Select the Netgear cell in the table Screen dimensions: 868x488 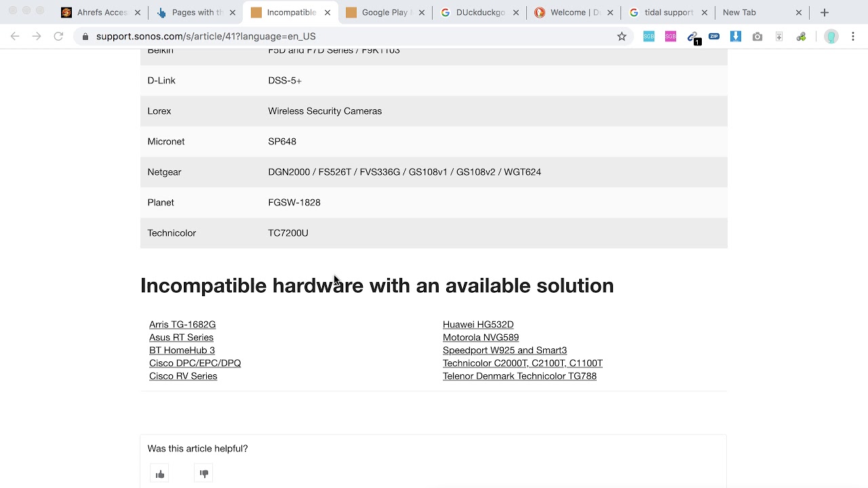164,172
